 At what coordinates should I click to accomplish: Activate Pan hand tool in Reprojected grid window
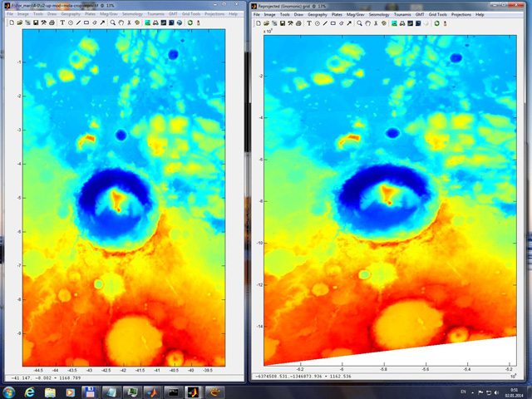click(367, 23)
